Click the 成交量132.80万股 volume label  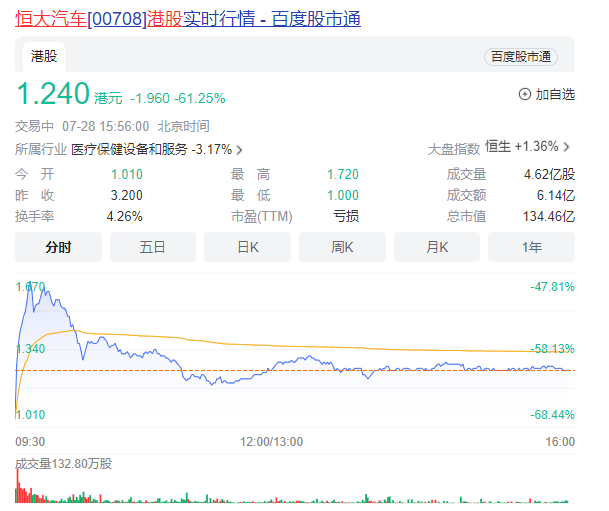(64, 464)
